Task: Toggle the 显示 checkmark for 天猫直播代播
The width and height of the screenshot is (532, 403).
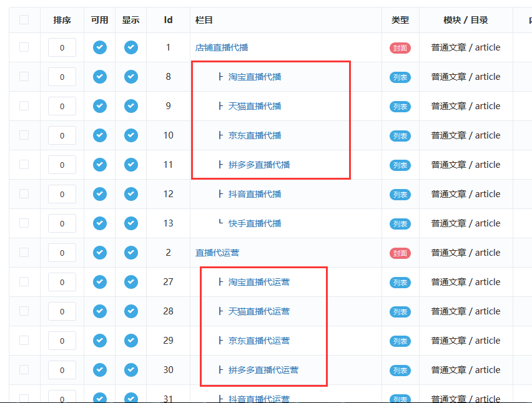Action: tap(131, 106)
